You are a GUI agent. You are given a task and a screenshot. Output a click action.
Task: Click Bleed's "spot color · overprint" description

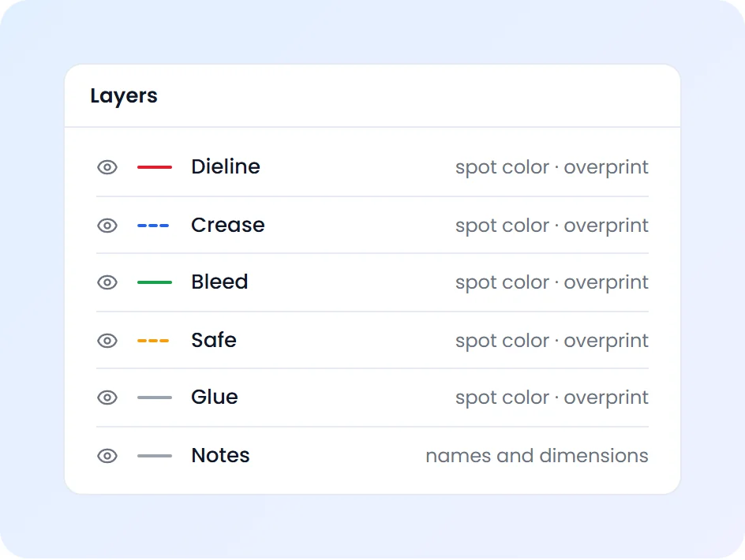click(552, 282)
